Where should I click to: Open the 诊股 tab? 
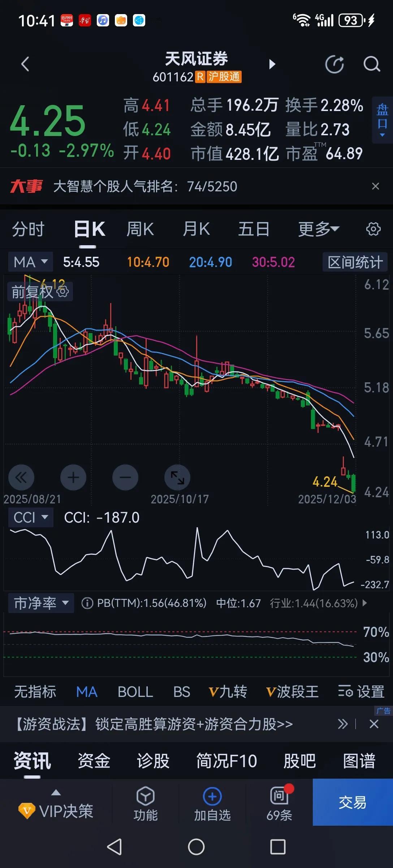tap(153, 761)
